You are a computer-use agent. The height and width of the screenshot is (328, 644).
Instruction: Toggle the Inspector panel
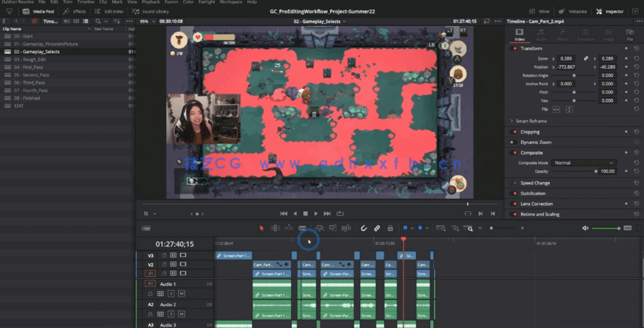tap(610, 11)
